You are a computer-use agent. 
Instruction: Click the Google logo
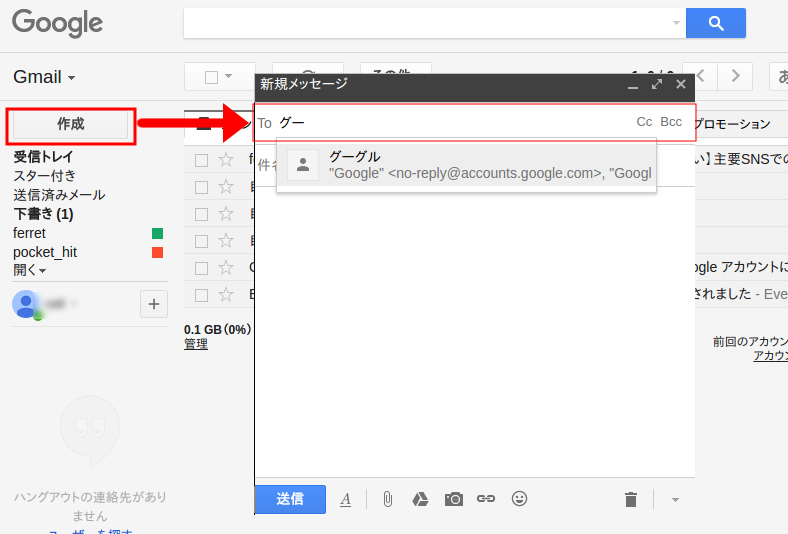click(x=57, y=23)
